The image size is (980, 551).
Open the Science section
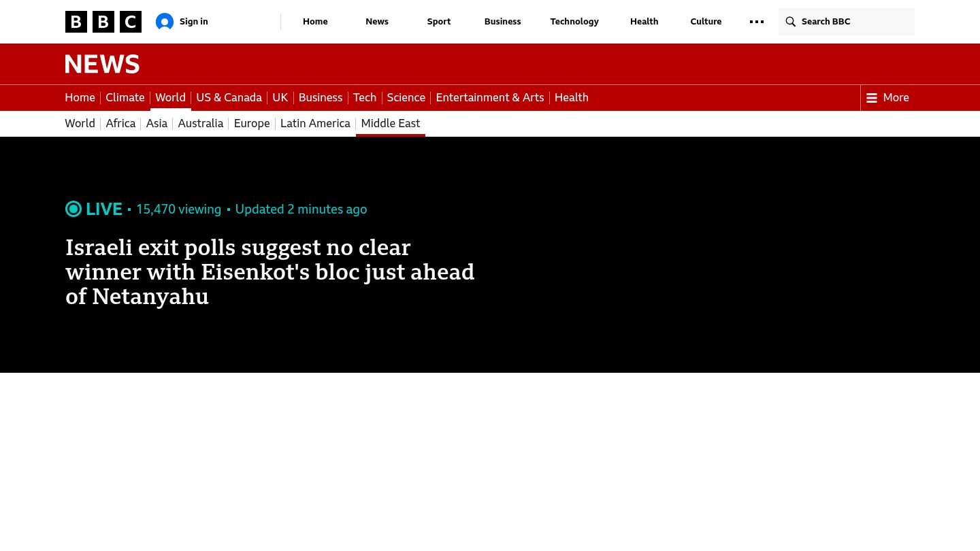tap(406, 98)
